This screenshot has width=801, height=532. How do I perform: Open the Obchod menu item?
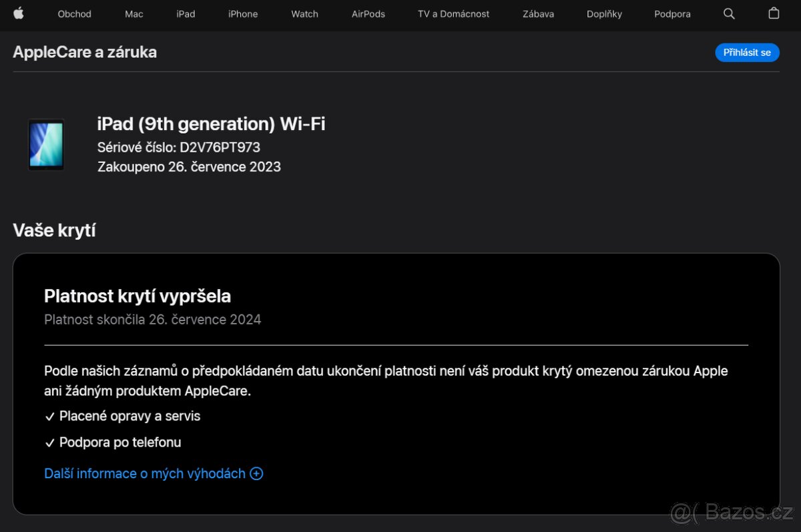tap(74, 14)
